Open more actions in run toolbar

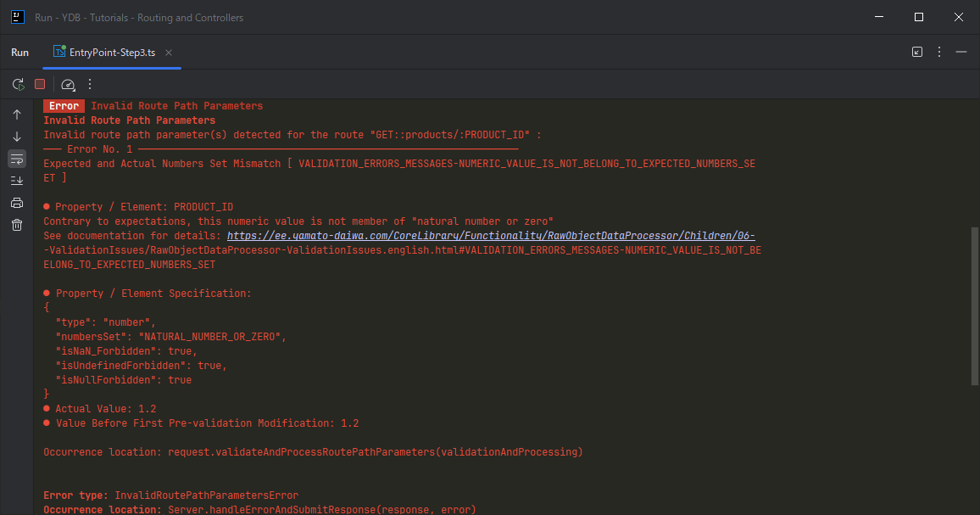pos(90,84)
